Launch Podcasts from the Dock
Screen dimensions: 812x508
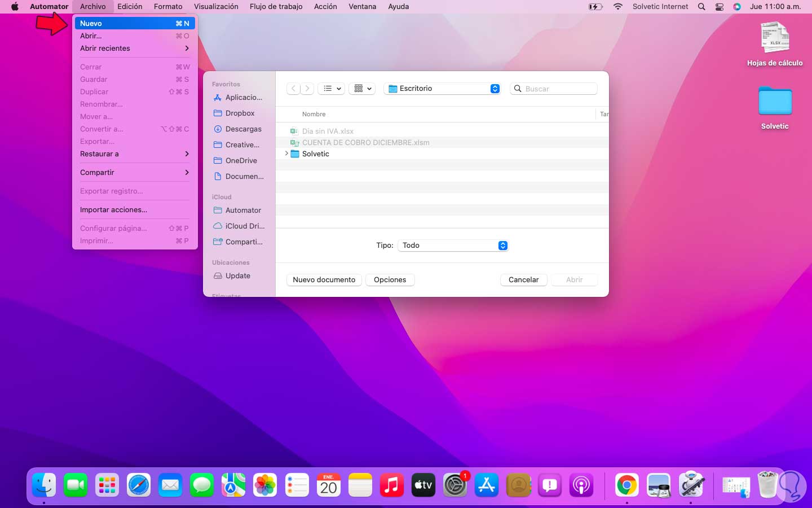pyautogui.click(x=581, y=485)
